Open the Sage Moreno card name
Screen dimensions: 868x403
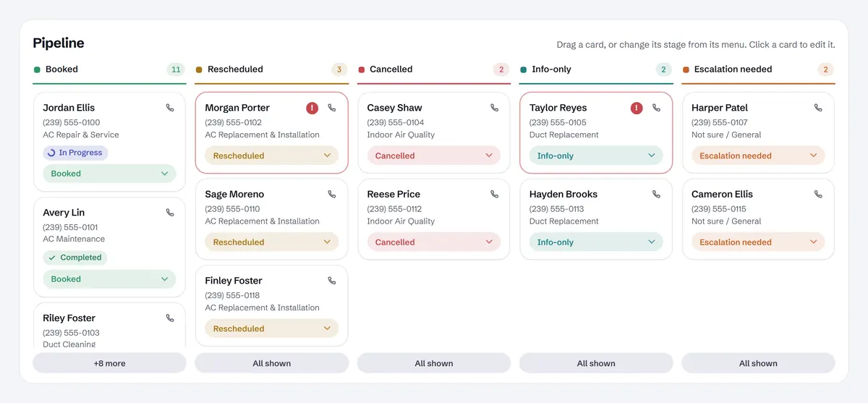point(234,195)
